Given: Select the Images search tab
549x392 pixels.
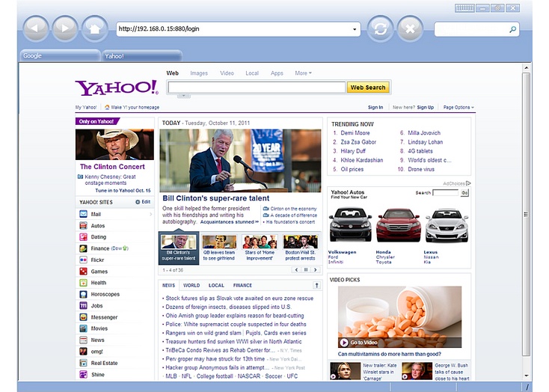Looking at the screenshot, I should (x=199, y=73).
